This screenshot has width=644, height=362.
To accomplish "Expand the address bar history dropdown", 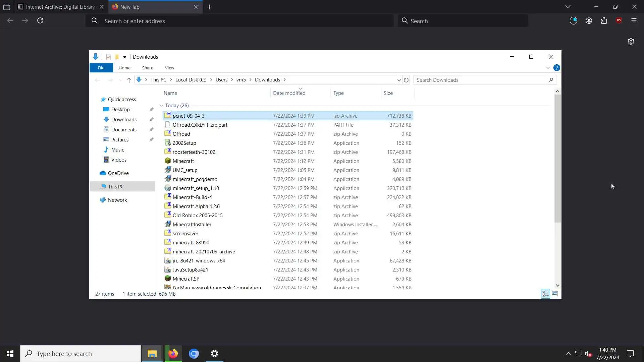I will pyautogui.click(x=399, y=80).
